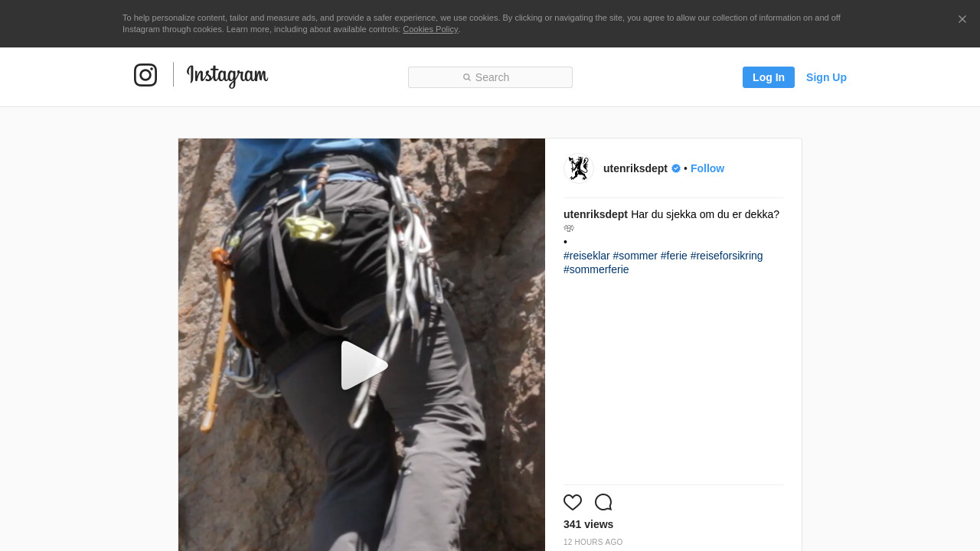Screen dimensions: 980x551
Task: Open the #reiseklar hashtag
Action: [586, 256]
